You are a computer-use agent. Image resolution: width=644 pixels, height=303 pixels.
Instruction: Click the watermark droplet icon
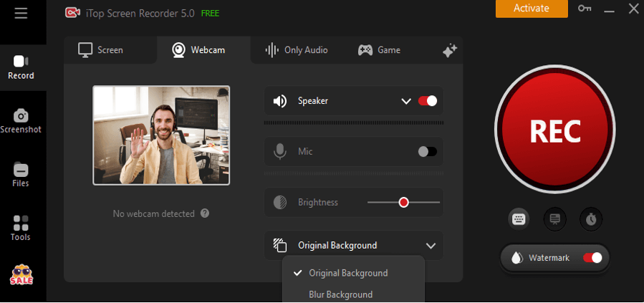click(x=516, y=258)
